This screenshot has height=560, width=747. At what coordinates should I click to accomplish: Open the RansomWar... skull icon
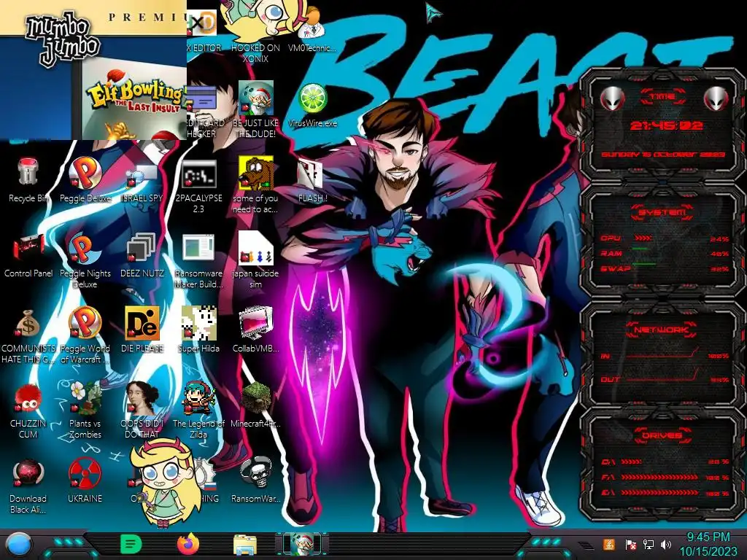(x=255, y=481)
